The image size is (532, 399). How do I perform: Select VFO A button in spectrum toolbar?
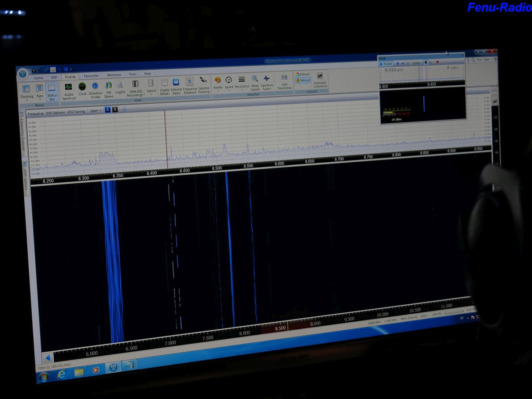pyautogui.click(x=108, y=110)
